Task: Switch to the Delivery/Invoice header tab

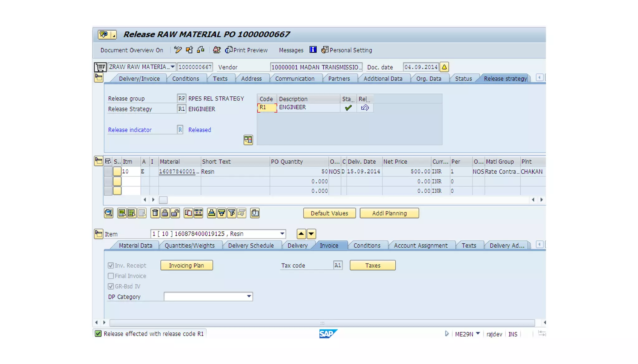Action: click(139, 79)
